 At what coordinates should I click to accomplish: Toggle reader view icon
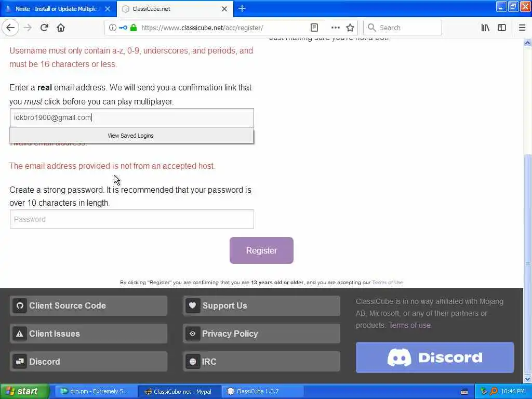314,28
